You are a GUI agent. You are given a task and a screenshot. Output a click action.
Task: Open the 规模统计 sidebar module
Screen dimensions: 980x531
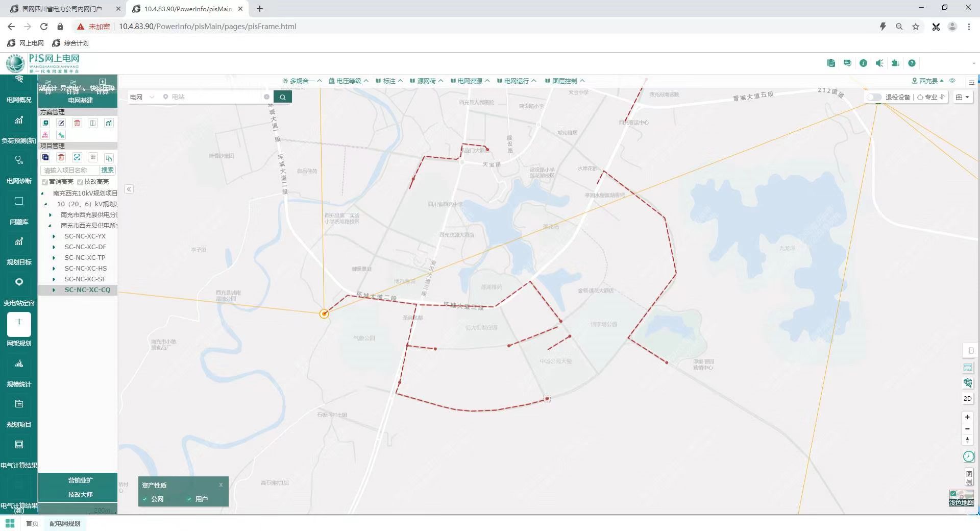click(x=19, y=374)
